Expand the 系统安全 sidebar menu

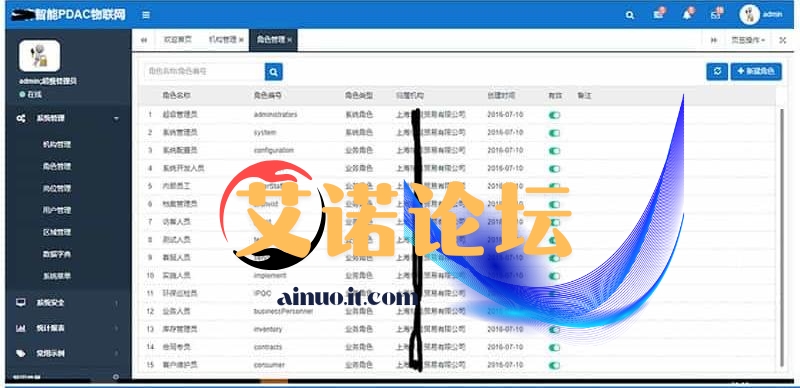(68, 303)
